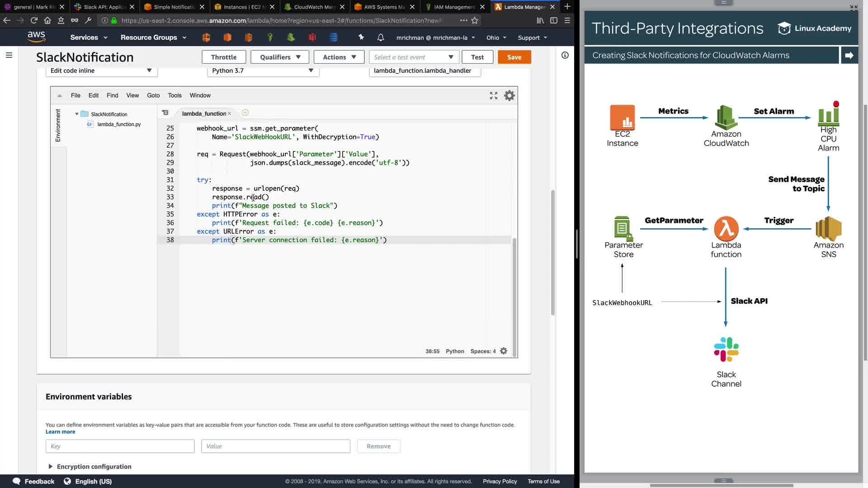Click the environment variable Key field
This screenshot has width=868, height=488.
120,446
